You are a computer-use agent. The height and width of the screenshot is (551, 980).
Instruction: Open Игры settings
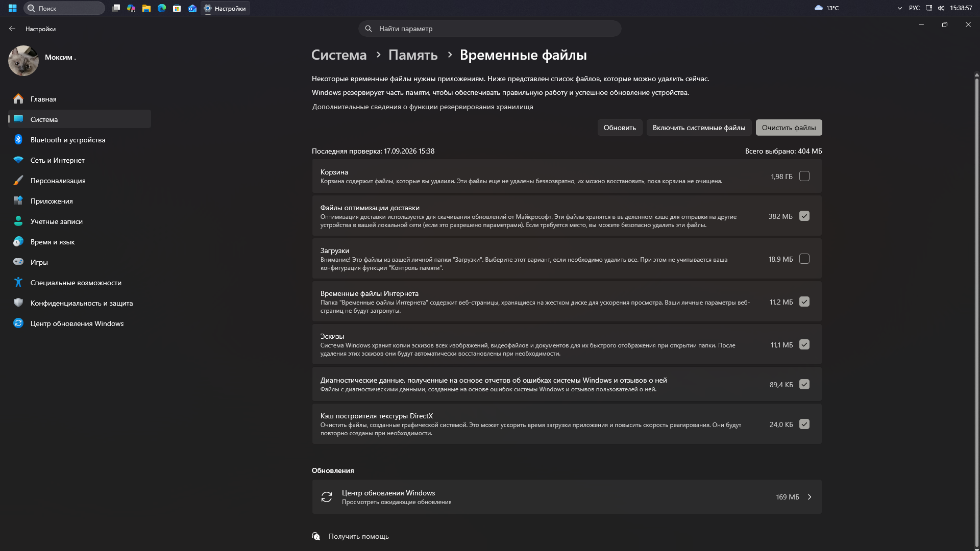point(80,262)
